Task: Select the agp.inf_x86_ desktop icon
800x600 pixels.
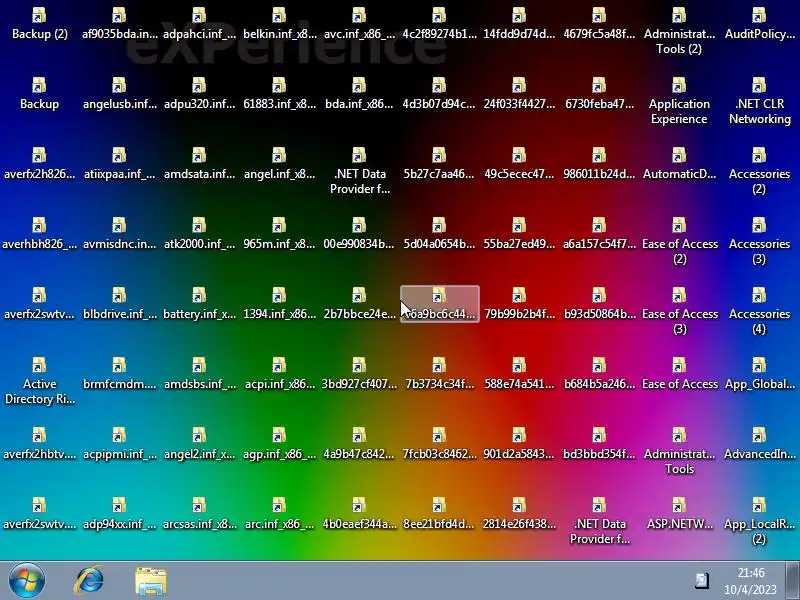Action: click(279, 443)
